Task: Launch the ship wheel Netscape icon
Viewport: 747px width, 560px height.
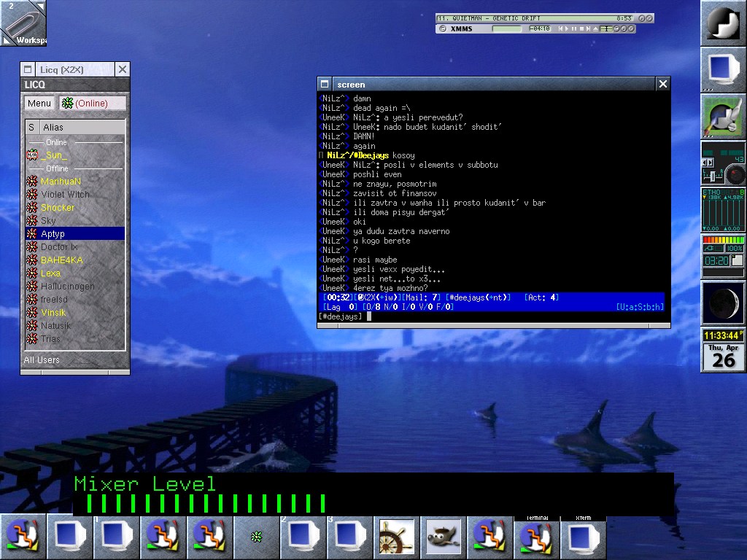Action: pos(396,537)
